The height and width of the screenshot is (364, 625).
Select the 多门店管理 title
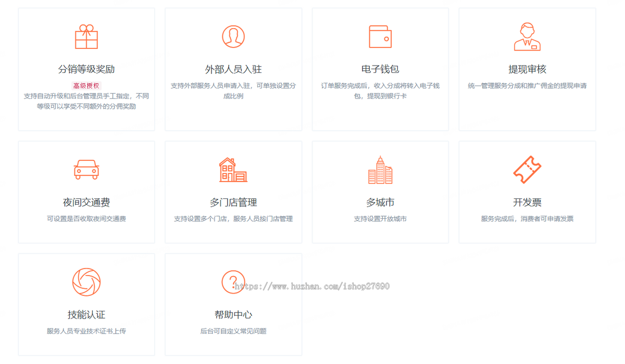(233, 203)
